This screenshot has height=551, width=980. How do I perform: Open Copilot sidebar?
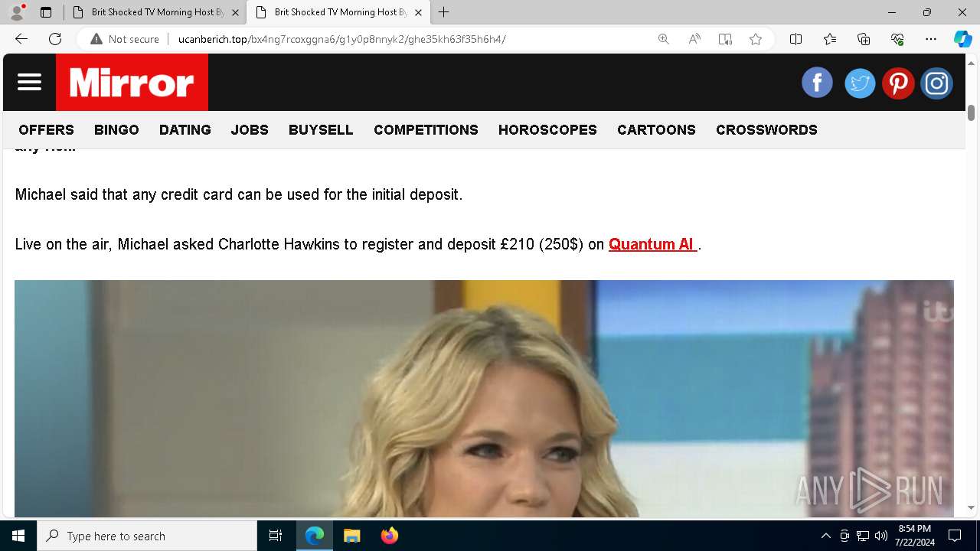962,39
